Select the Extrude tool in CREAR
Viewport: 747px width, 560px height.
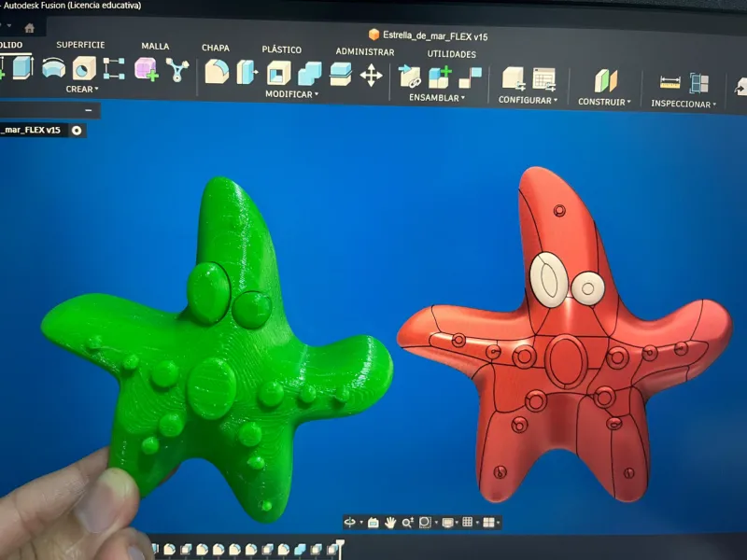[x=22, y=67]
